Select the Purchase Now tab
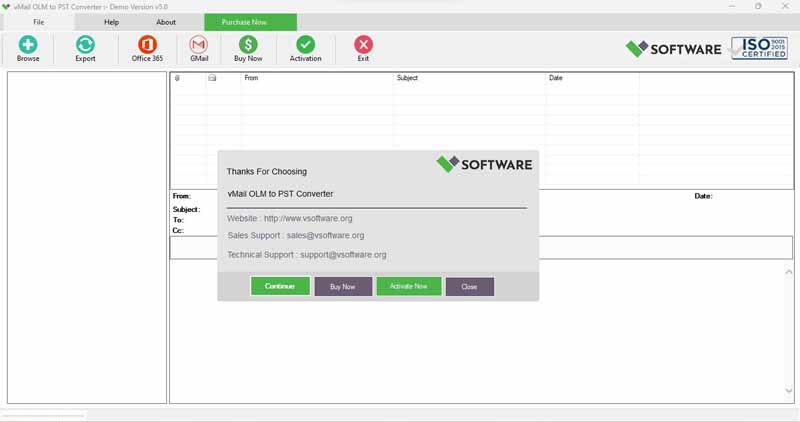Screen dimensions: 800x422 [x=251, y=22]
